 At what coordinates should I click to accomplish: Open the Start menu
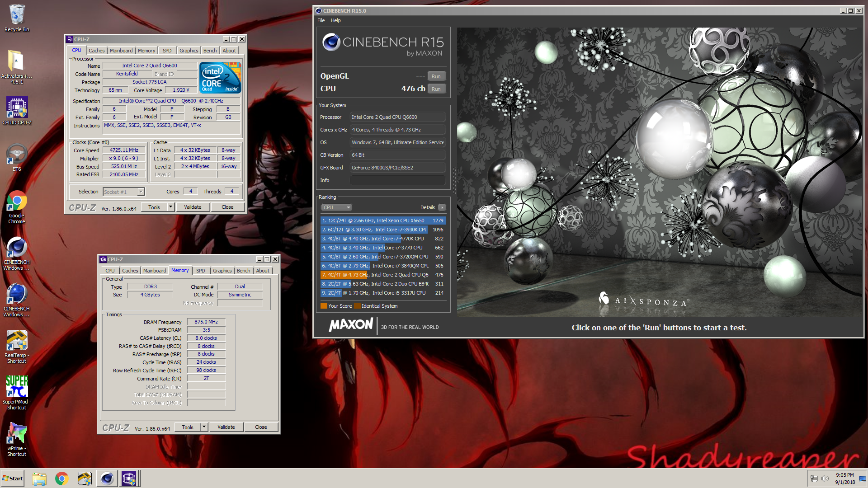pyautogui.click(x=13, y=479)
